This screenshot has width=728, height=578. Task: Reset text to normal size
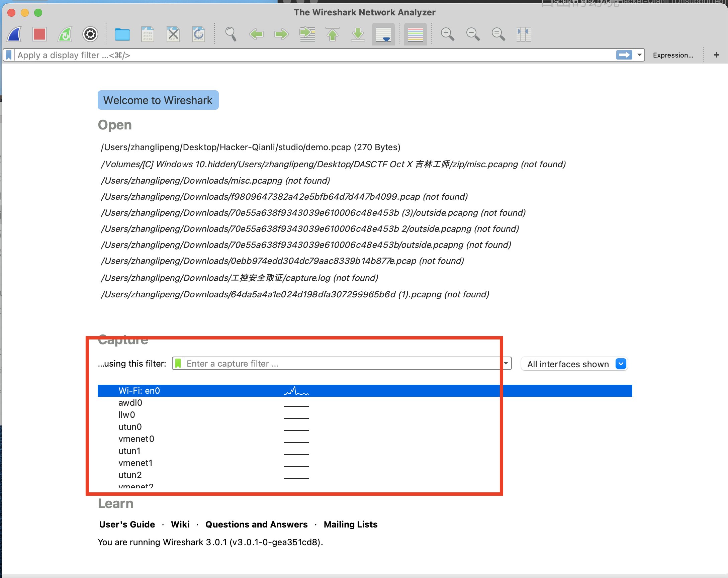click(498, 34)
